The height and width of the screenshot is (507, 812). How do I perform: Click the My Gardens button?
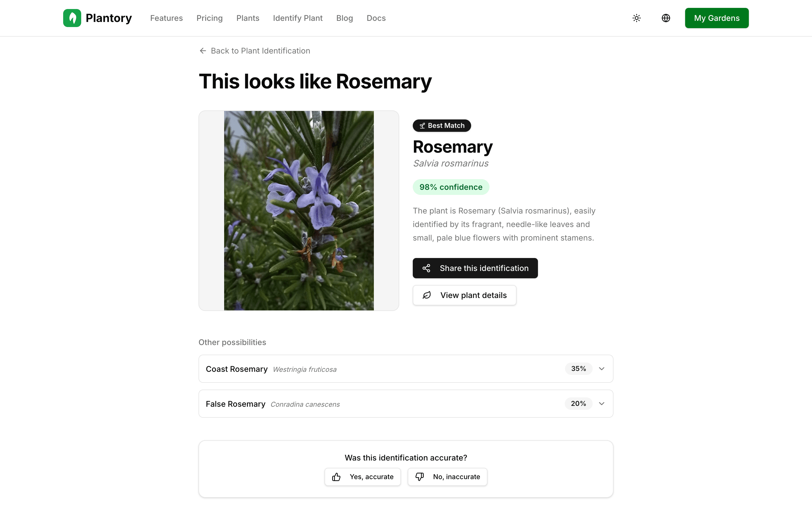(717, 18)
